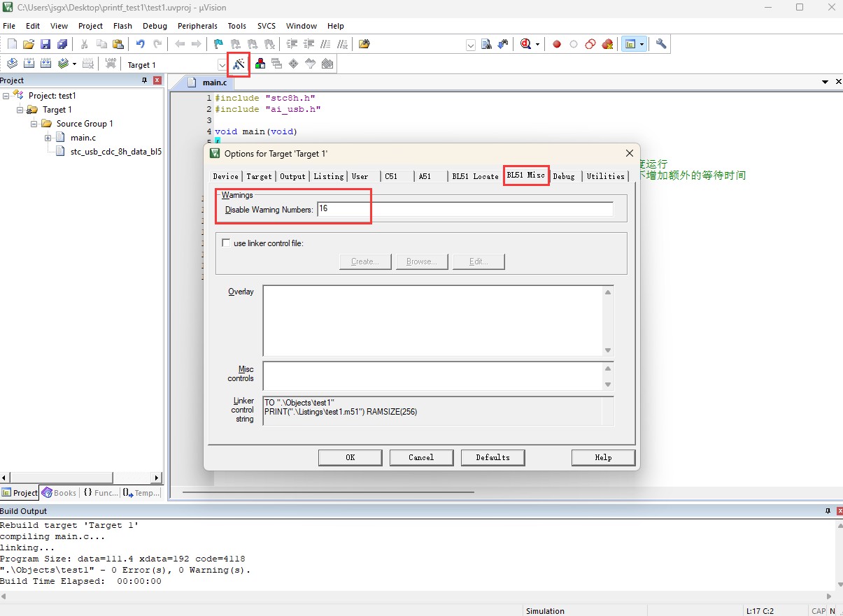Image resolution: width=843 pixels, height=616 pixels.
Task: Switch to the Utilities tab
Action: pos(606,176)
